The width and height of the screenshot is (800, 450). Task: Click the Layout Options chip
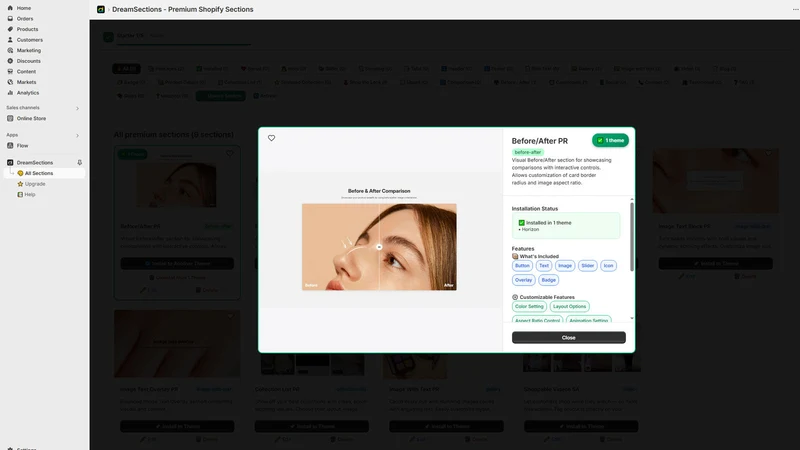pyautogui.click(x=569, y=307)
